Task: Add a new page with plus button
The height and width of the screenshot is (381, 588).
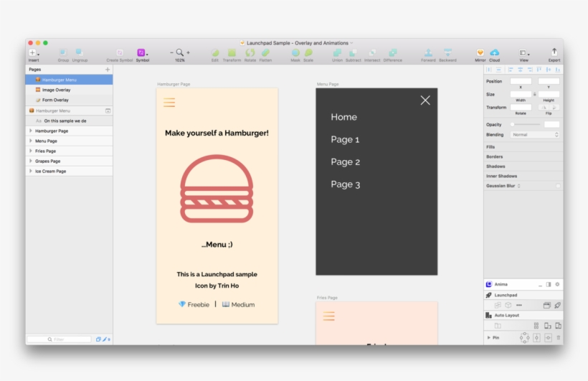Action: (x=108, y=70)
